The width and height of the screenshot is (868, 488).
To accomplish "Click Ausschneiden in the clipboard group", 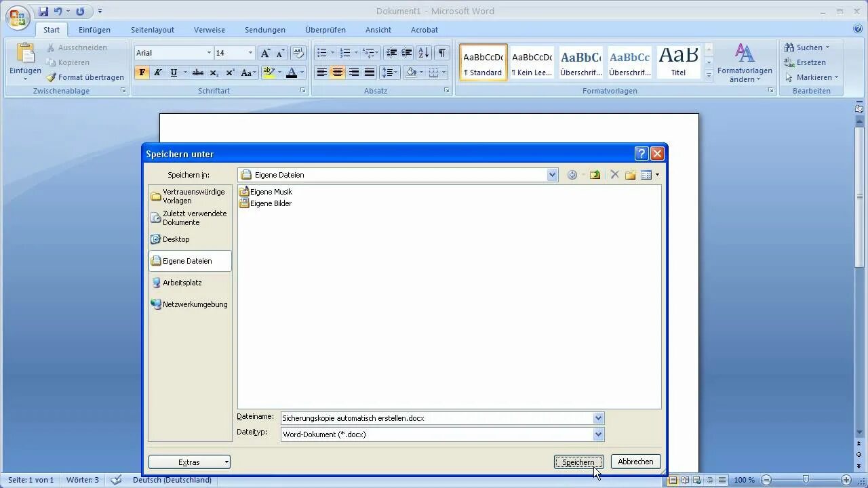I will coord(77,47).
